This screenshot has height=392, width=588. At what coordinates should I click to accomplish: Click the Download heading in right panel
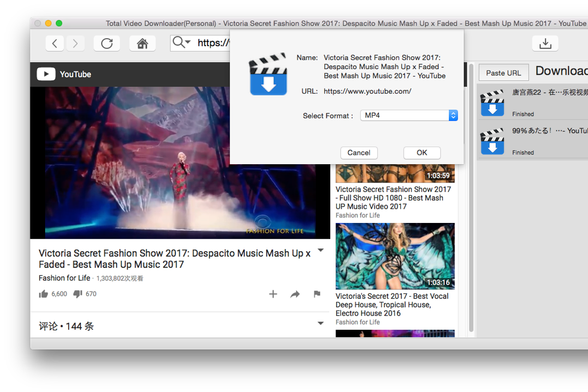pos(562,71)
